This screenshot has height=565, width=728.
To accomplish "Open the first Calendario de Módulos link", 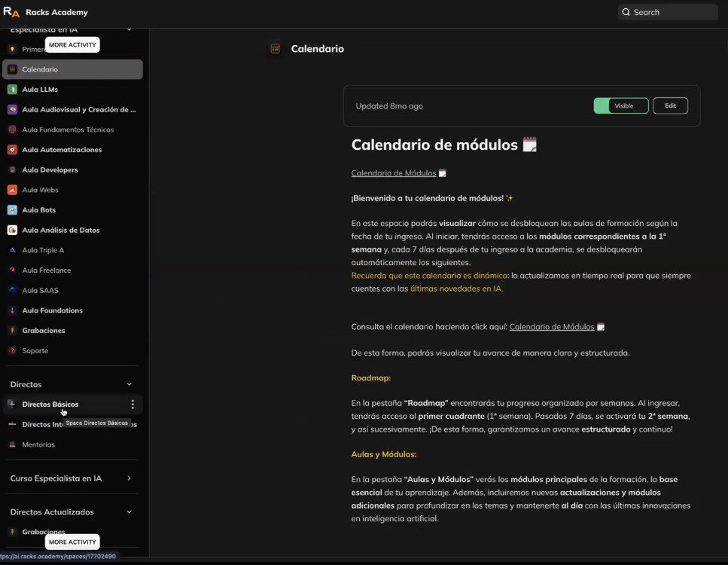I will pyautogui.click(x=394, y=173).
